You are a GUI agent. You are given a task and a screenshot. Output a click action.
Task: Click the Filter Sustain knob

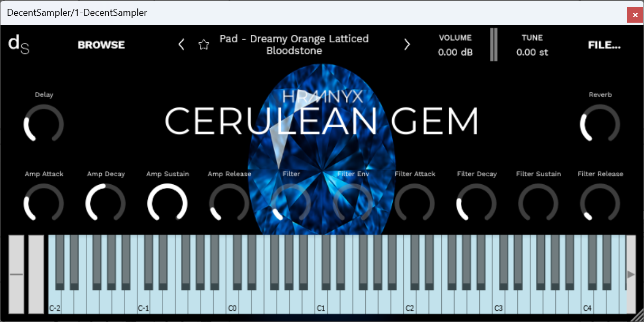(538, 203)
